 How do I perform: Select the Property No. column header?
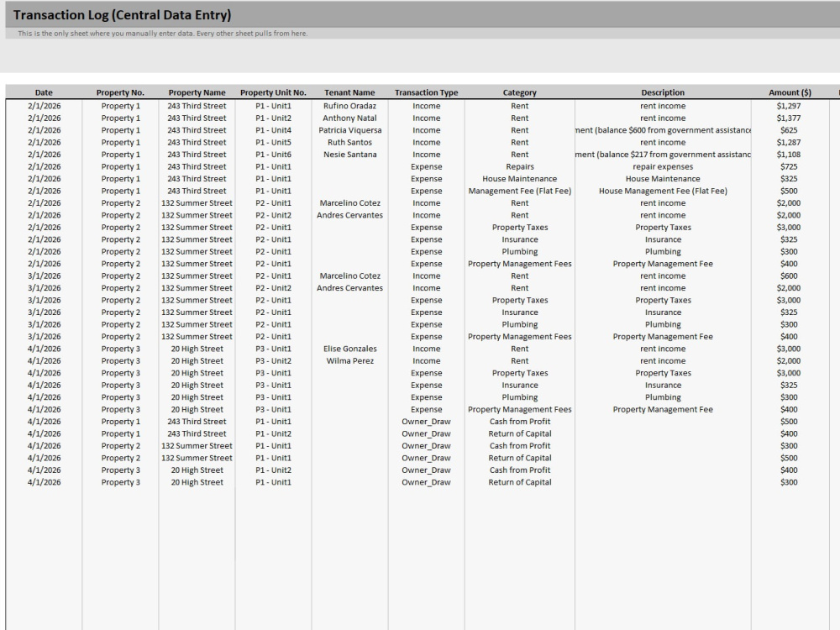(x=120, y=92)
